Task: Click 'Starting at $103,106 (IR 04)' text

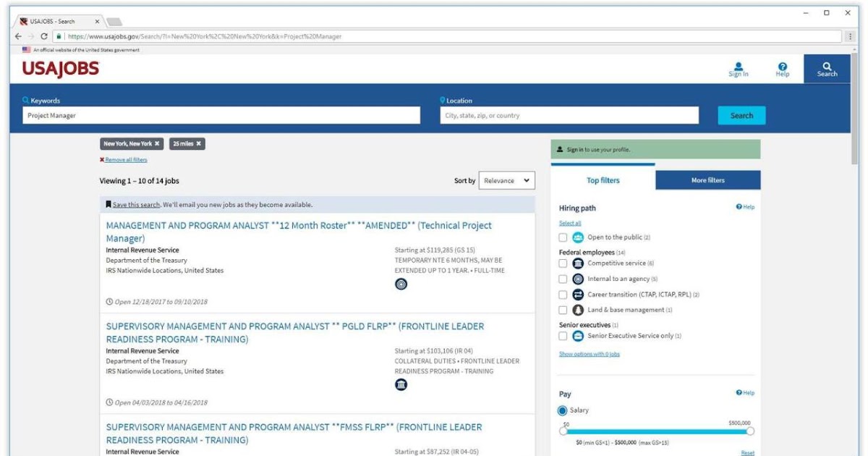Action: pos(435,351)
